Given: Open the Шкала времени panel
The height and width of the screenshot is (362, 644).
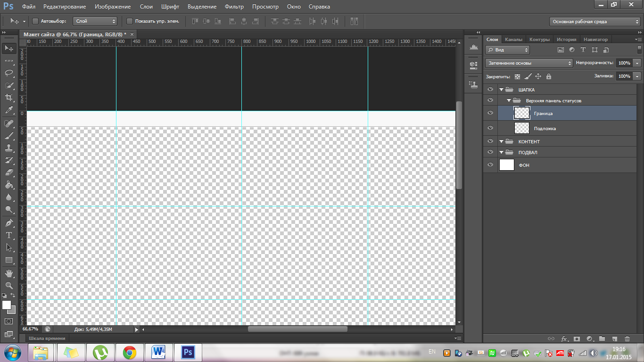Looking at the screenshot, I should 47,338.
